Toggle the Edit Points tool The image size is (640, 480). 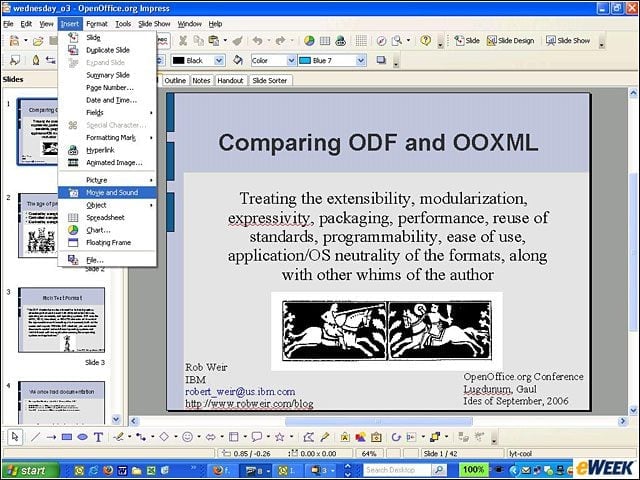pyautogui.click(x=309, y=437)
